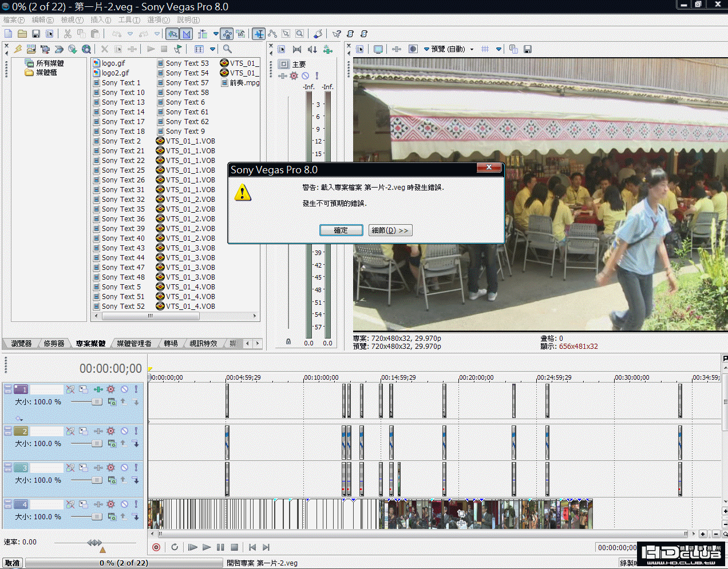Image resolution: width=728 pixels, height=569 pixels.
Task: Mute video track 1
Action: [124, 389]
